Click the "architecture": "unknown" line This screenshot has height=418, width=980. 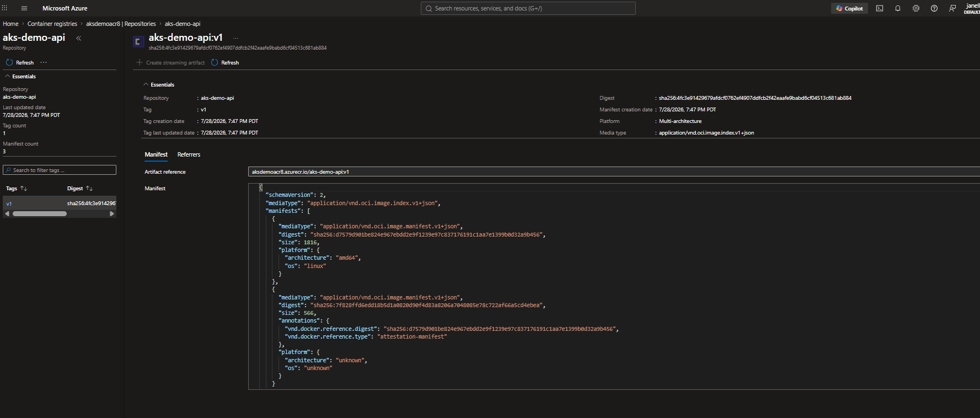(326, 360)
